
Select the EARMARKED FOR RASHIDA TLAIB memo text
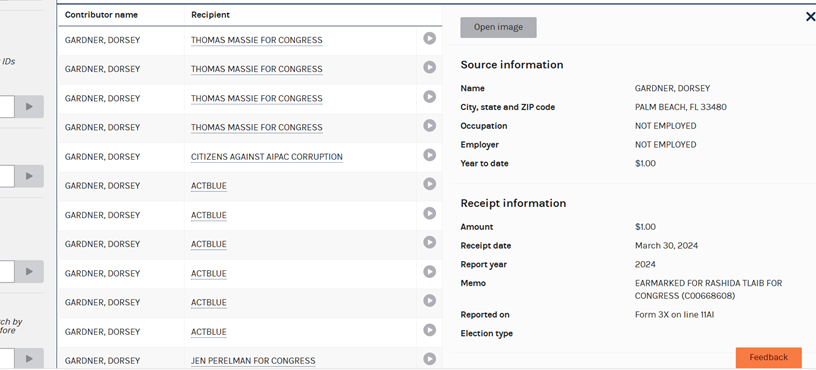708,290
